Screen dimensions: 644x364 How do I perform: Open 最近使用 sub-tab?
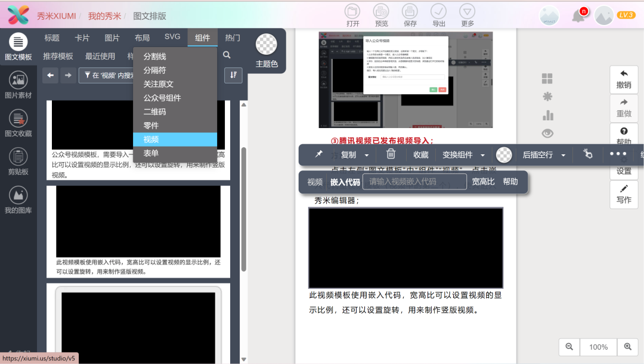(x=100, y=56)
